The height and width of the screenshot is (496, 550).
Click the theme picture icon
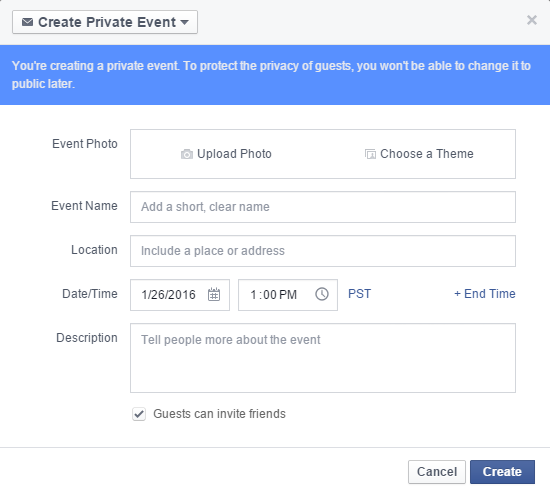click(370, 154)
